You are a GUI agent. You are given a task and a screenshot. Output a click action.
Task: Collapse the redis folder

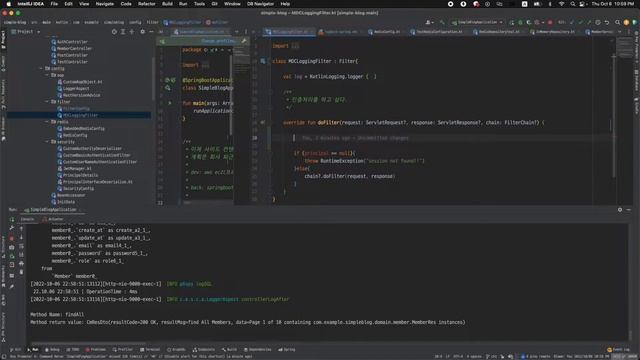[x=47, y=122]
